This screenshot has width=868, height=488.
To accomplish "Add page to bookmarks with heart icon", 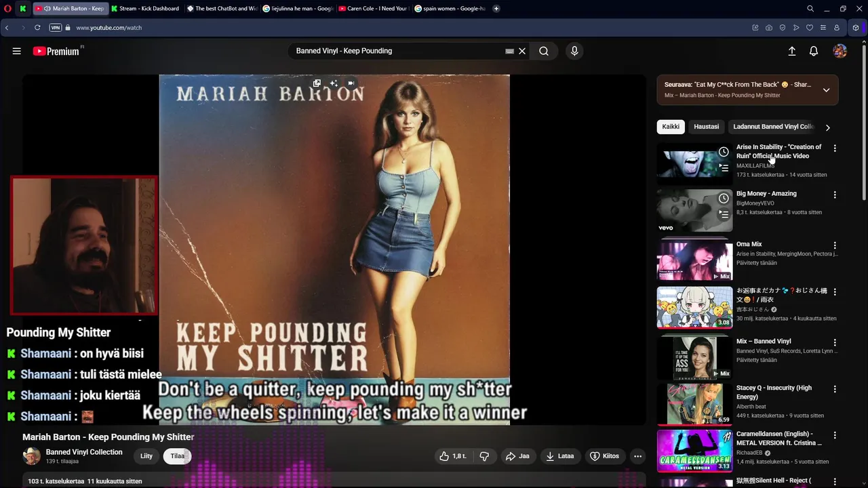I will pos(809,28).
